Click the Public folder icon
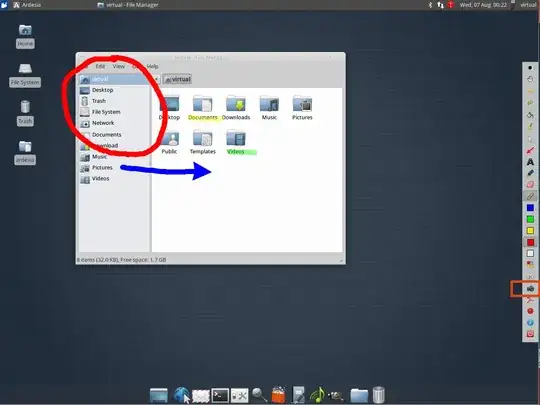Viewport: 540px width, 405px height. 169,138
